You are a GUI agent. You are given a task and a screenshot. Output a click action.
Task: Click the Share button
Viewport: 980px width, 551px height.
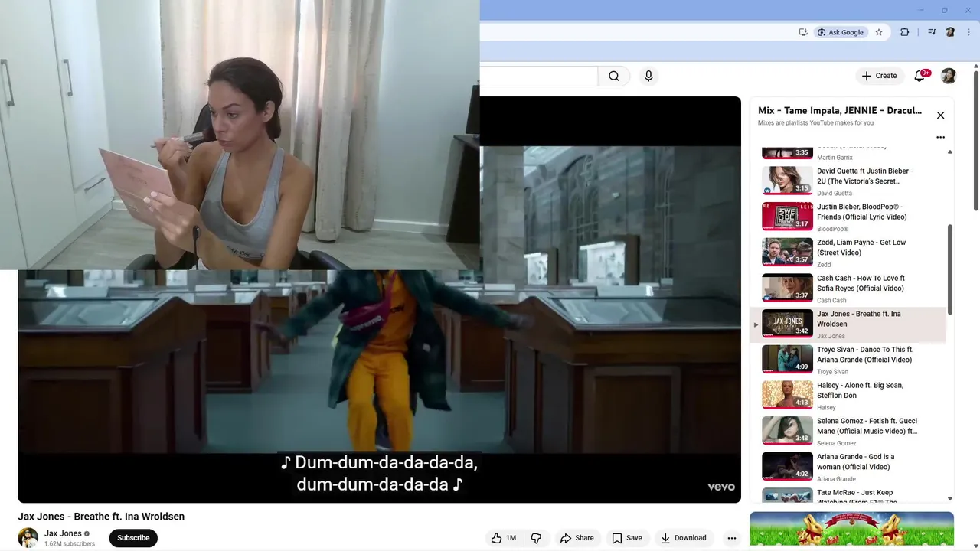tap(577, 538)
